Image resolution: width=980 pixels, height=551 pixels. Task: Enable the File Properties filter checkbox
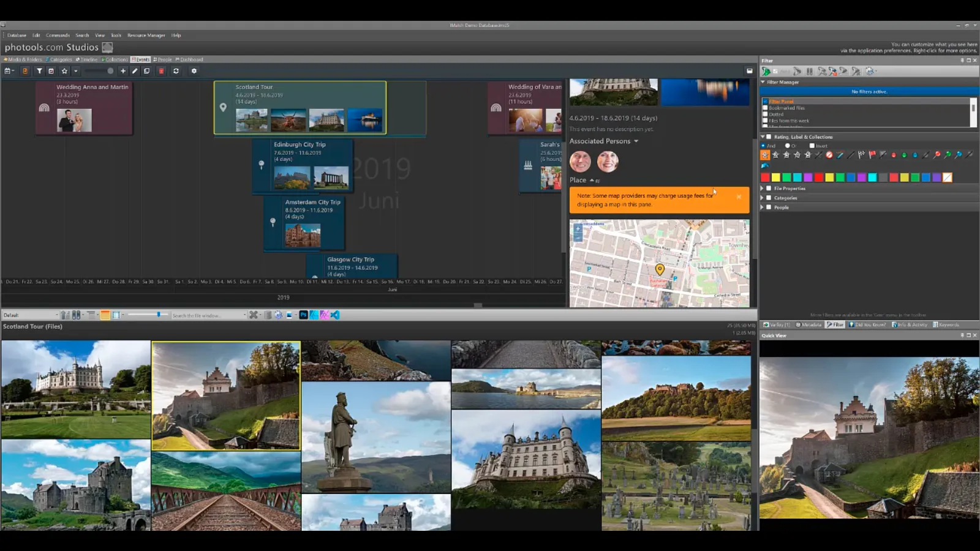[769, 188]
